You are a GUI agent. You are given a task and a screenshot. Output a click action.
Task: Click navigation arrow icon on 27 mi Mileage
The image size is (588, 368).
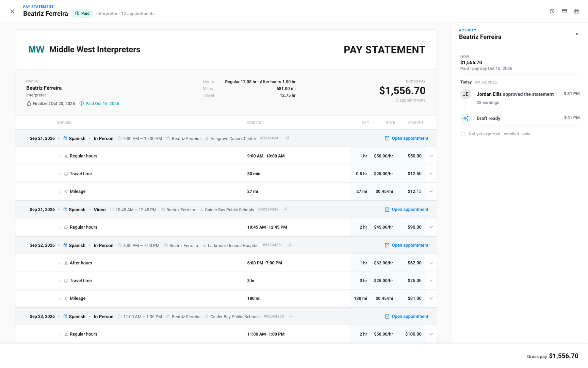coord(66,191)
